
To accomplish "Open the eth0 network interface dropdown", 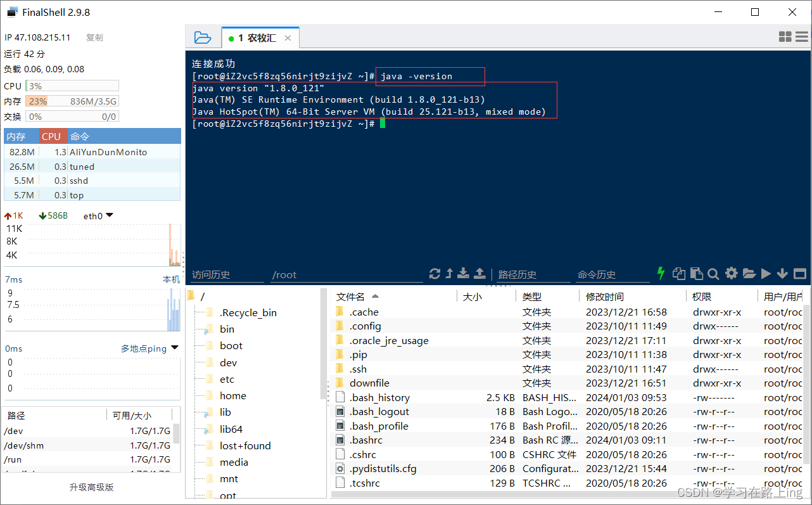I will [x=98, y=215].
